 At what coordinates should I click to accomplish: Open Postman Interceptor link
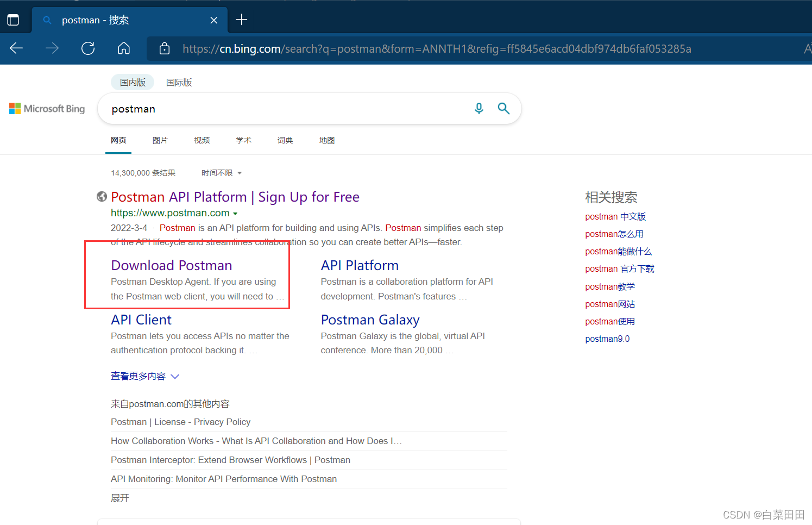pos(230,460)
